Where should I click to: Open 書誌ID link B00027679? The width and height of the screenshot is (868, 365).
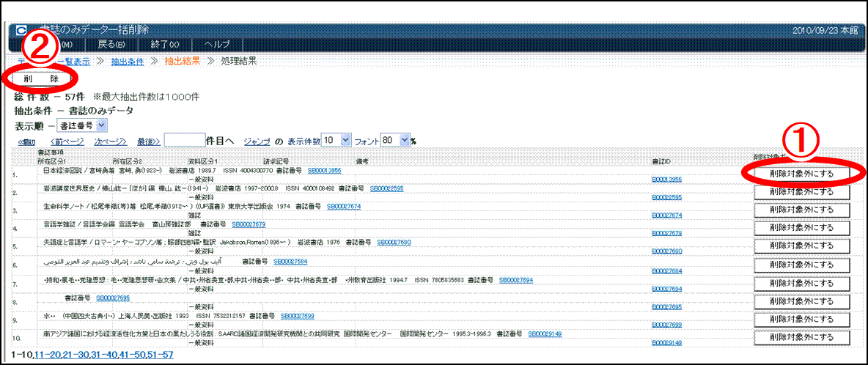coord(666,233)
